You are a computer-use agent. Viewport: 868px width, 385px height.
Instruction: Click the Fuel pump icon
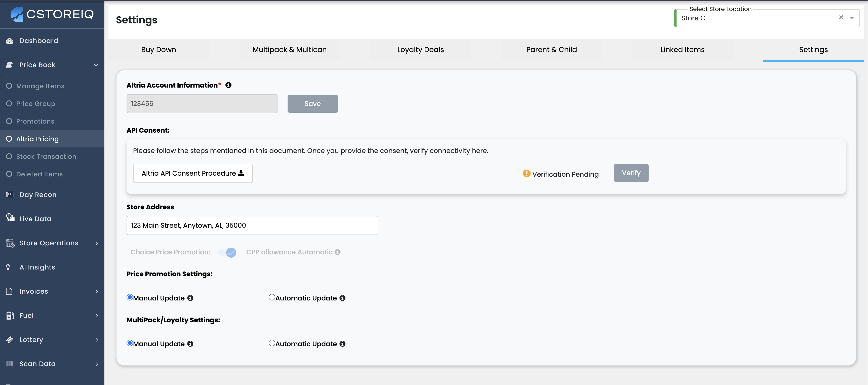[x=10, y=315]
